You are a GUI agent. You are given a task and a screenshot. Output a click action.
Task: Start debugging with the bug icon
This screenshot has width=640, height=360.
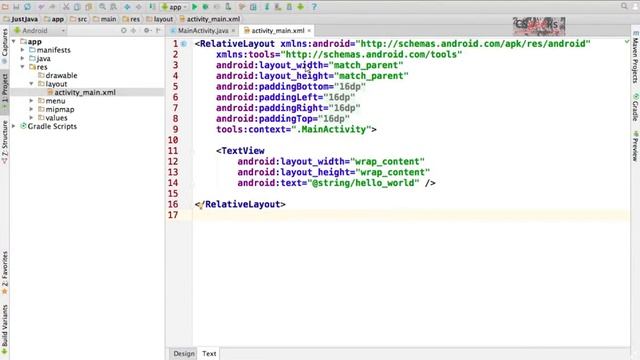coord(206,7)
